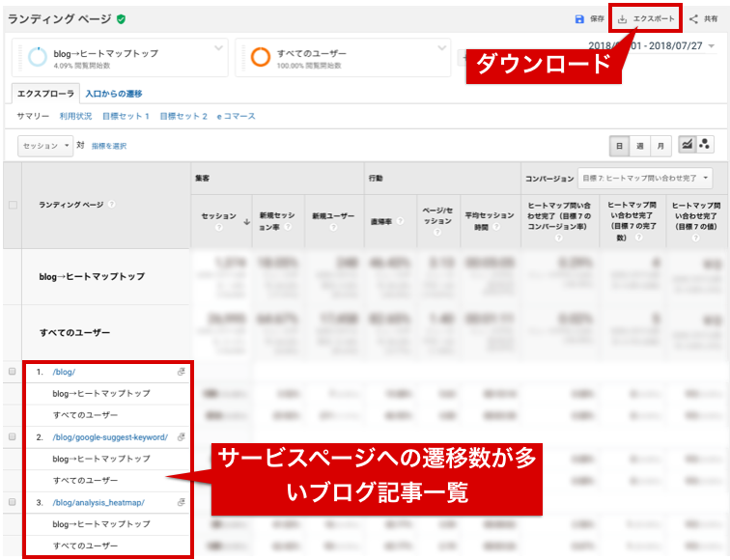Click the 指標を選択 link
The image size is (730, 560).
(109, 146)
